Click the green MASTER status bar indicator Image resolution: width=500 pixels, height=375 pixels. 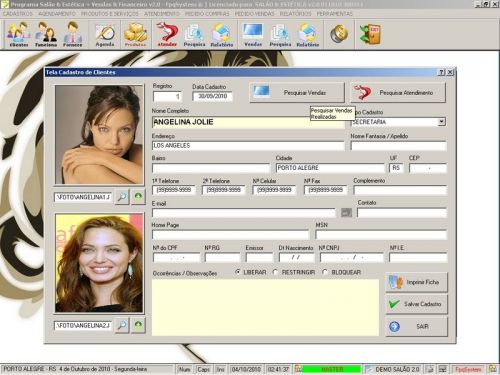pos(332,369)
